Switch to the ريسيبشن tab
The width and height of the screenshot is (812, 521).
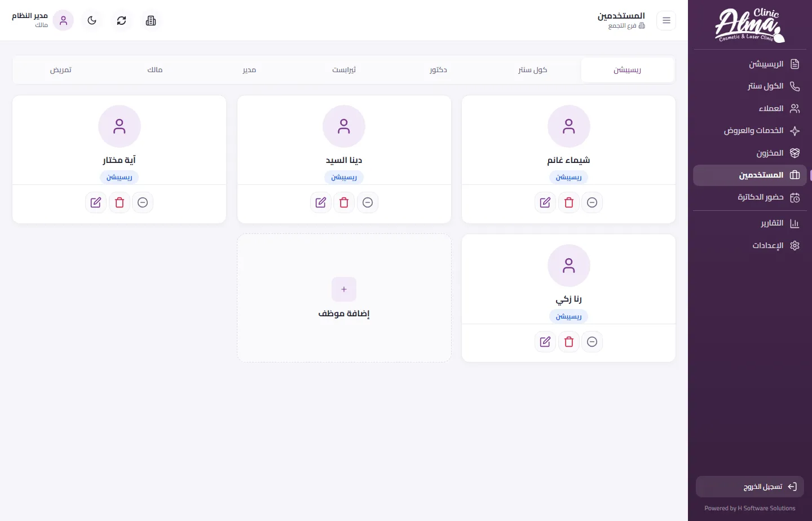point(628,70)
